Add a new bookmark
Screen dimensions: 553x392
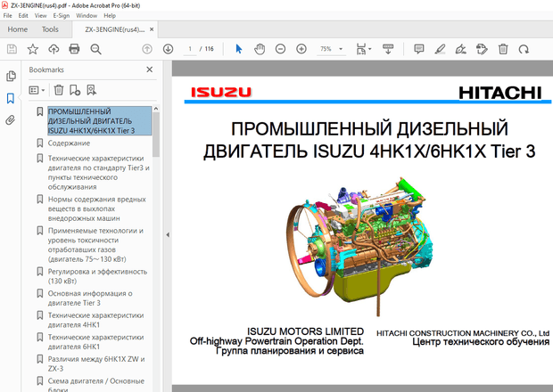coord(75,90)
